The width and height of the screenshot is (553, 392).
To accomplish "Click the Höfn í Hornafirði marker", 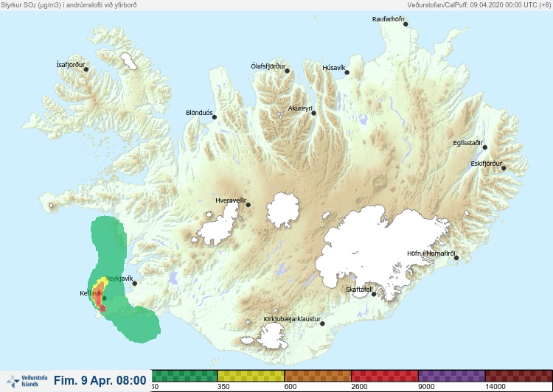I will click(456, 258).
